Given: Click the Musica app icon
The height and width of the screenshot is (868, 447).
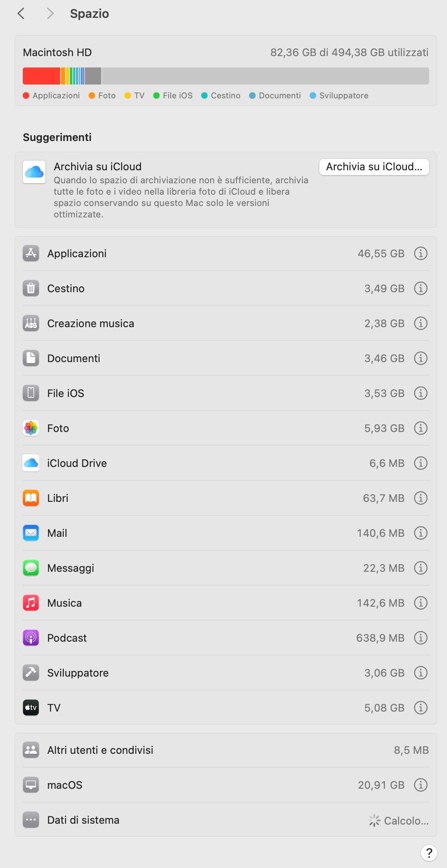Looking at the screenshot, I should point(31,603).
